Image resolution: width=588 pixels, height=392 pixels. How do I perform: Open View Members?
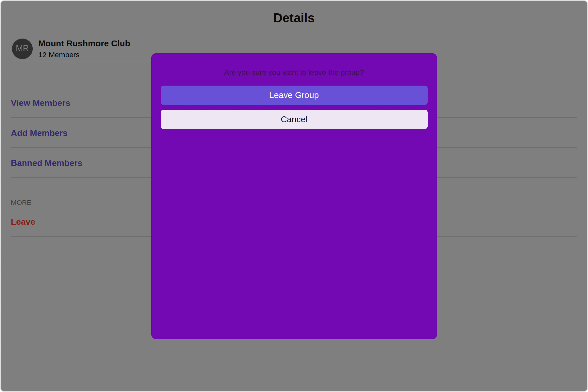click(41, 103)
